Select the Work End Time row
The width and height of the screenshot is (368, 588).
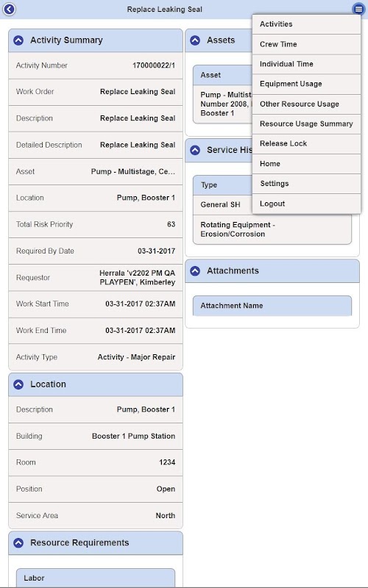point(96,330)
